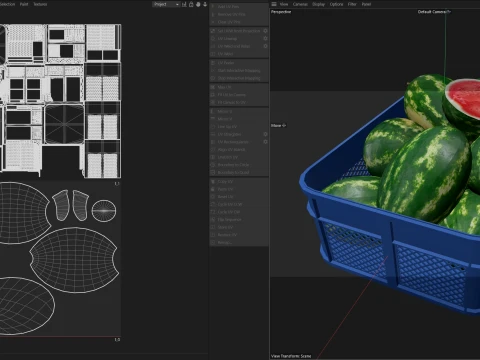Open the viewport hamburger menu
This screenshot has height=360, width=480.
pos(274,4)
